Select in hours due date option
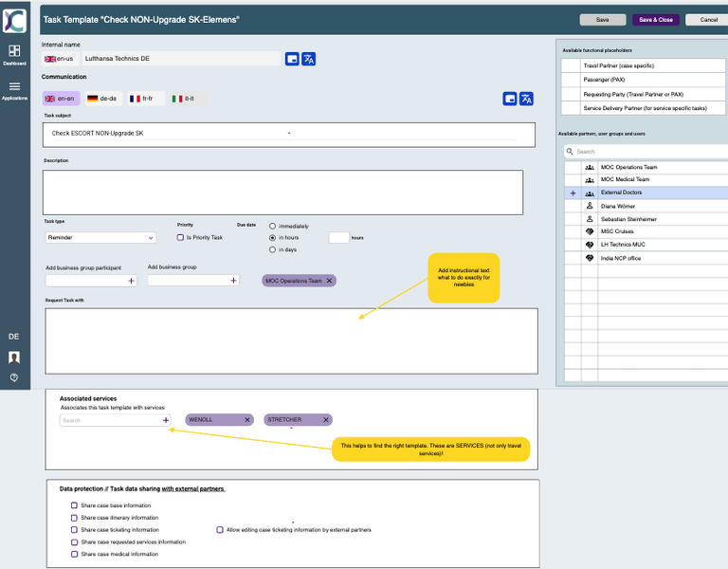Viewport: 728px width, 569px height. [x=273, y=237]
